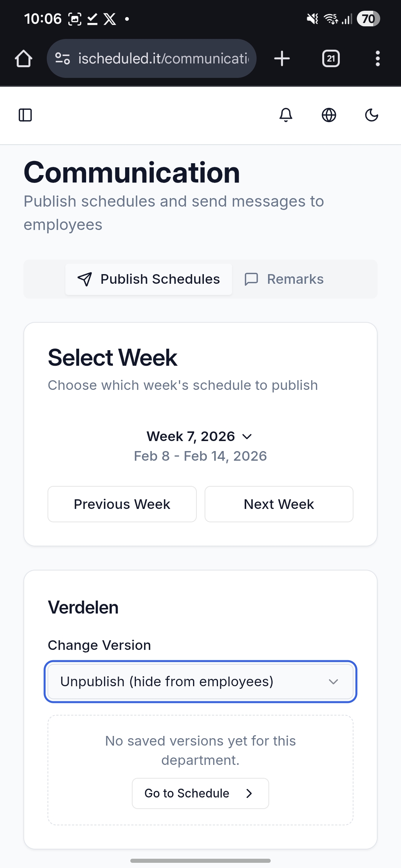Expand the Unpublish selection chevron

[x=333, y=681]
